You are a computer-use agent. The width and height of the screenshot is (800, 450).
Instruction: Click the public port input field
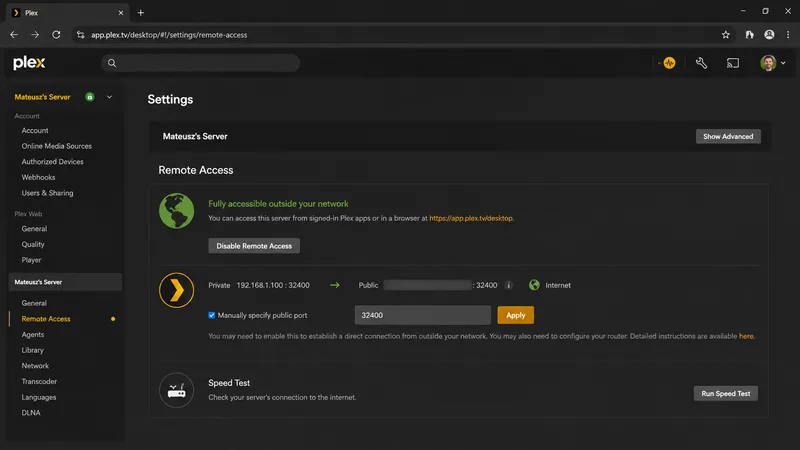tap(423, 315)
